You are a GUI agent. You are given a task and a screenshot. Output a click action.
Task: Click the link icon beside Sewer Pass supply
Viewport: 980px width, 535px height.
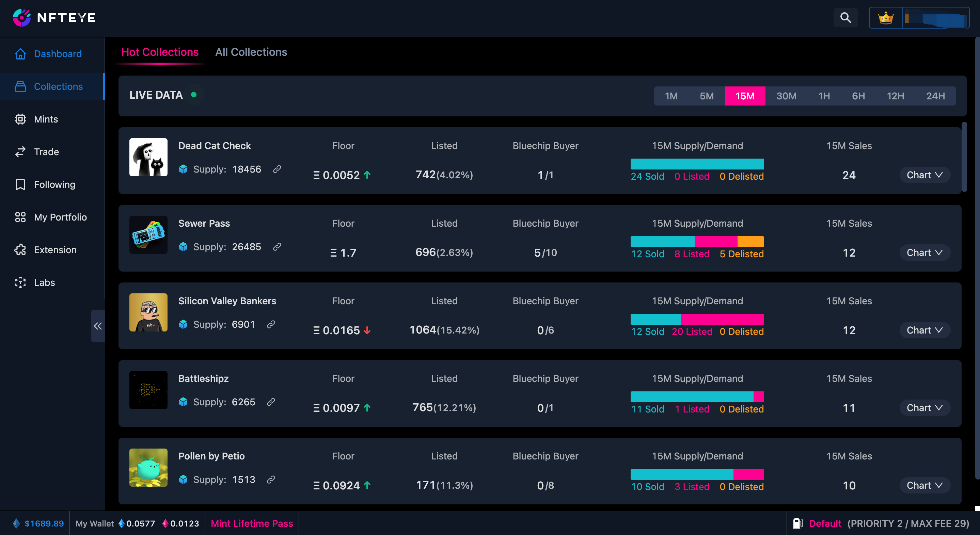click(x=277, y=247)
